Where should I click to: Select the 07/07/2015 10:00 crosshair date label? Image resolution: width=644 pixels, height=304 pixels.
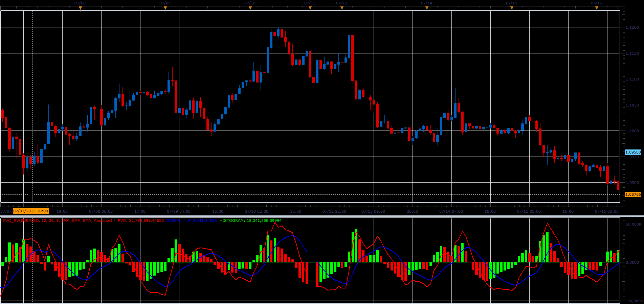(x=31, y=211)
